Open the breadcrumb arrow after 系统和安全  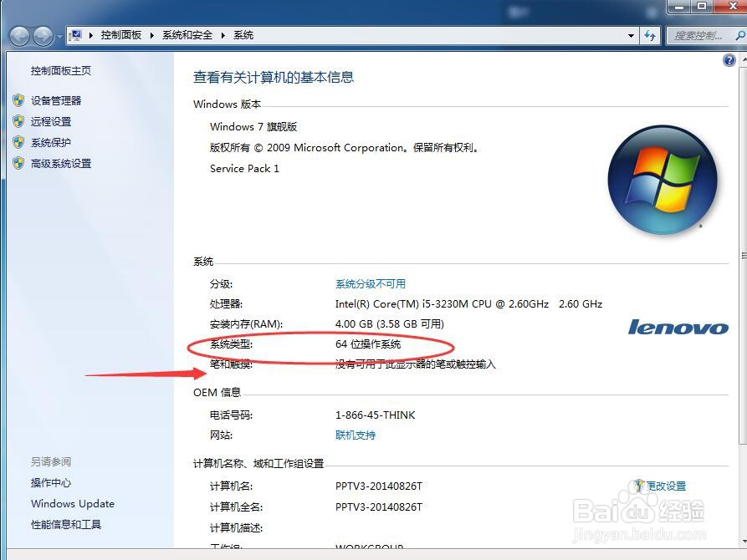coord(221,35)
